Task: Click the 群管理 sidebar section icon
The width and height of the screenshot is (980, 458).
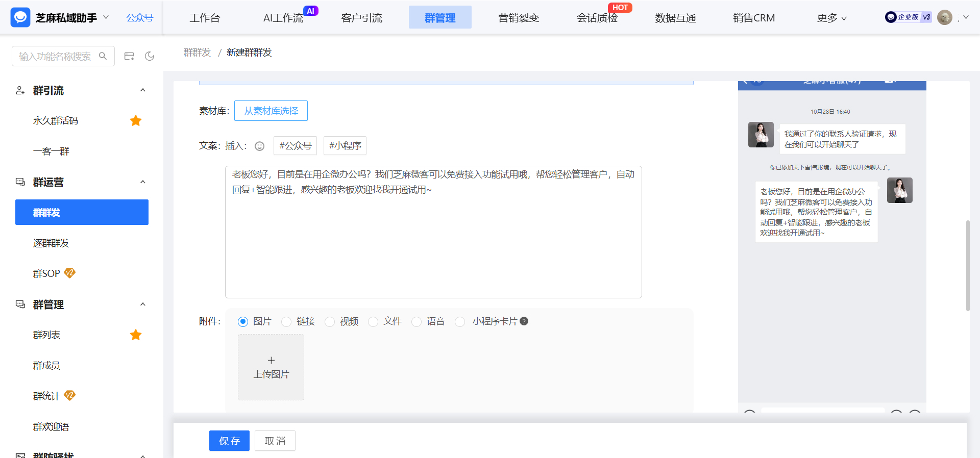Action: coord(20,304)
